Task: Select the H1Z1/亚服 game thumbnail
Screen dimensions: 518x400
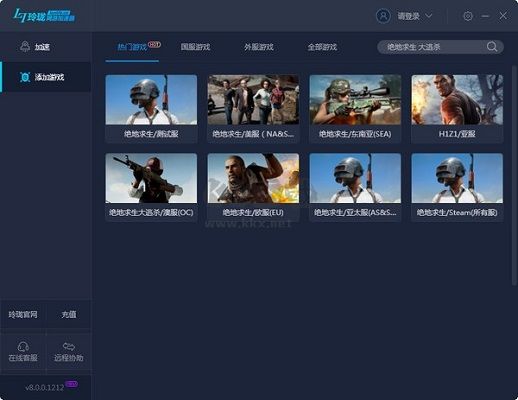Action: (x=457, y=100)
